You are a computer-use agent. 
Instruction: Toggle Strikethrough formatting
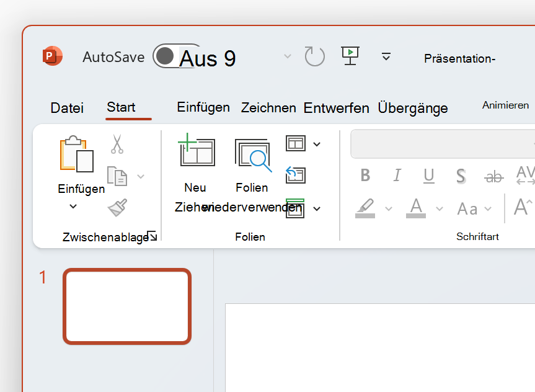point(493,177)
